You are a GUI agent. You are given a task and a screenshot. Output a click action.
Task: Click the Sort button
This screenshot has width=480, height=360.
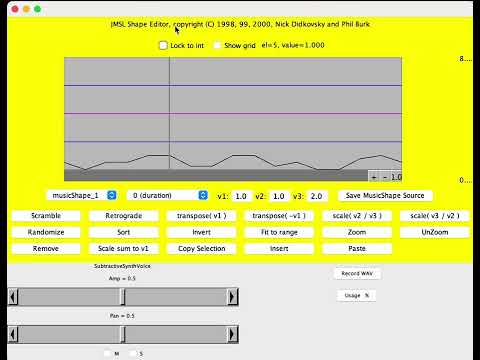coord(124,232)
